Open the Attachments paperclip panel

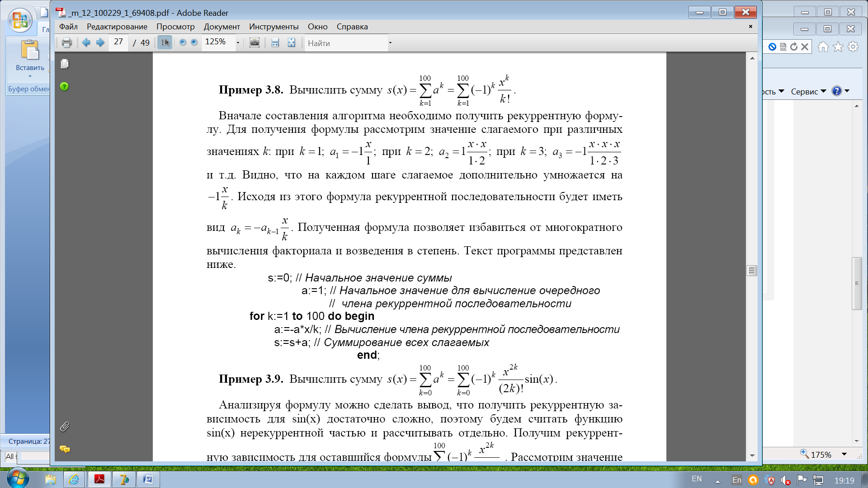(65, 427)
